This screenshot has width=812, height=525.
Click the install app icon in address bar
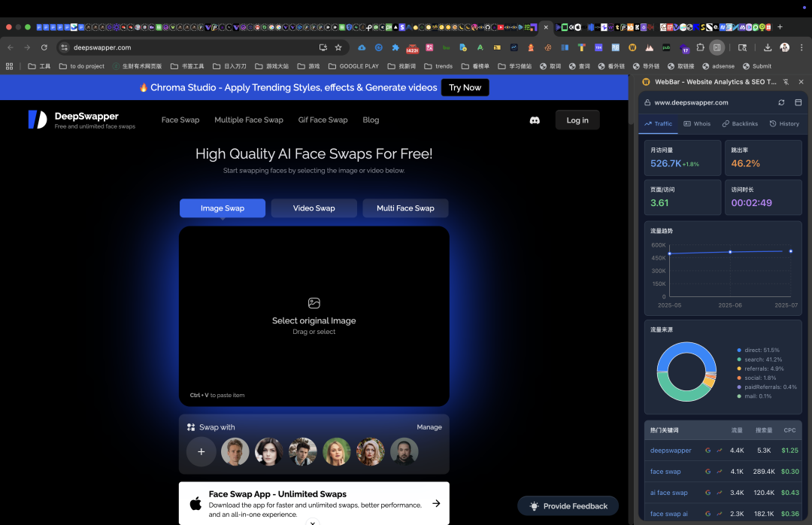coord(323,47)
